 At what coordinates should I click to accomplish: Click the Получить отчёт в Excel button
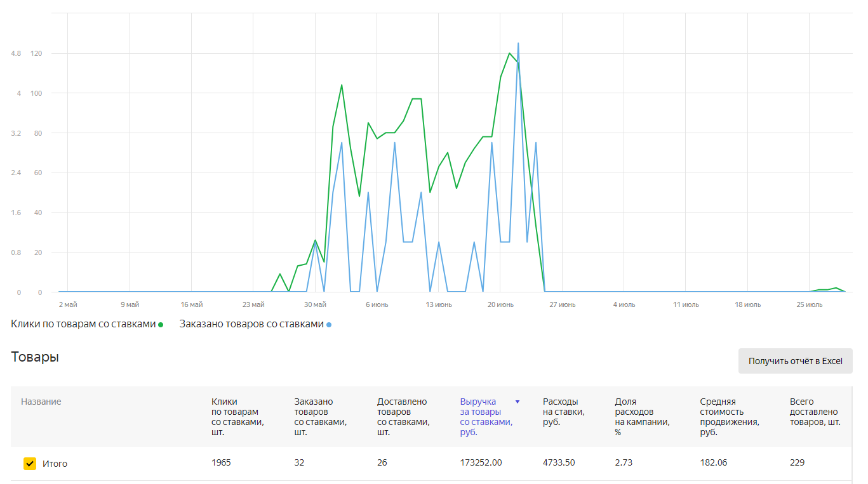(795, 361)
